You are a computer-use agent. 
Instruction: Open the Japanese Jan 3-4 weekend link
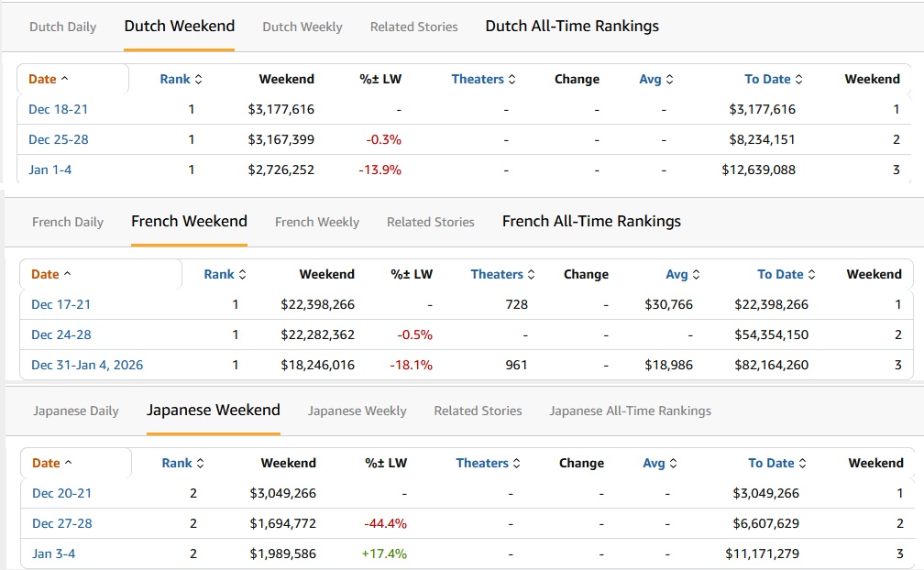pos(53,554)
